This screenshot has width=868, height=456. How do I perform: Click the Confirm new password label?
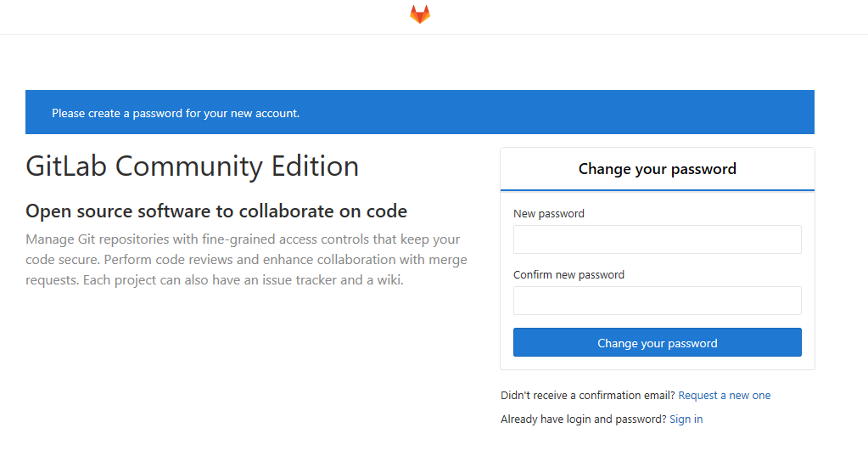coord(568,275)
